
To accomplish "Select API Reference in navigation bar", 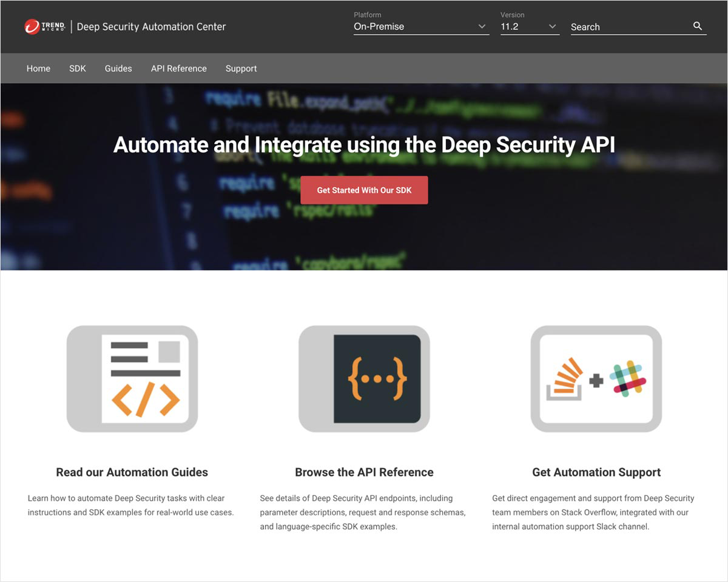I will click(x=179, y=69).
